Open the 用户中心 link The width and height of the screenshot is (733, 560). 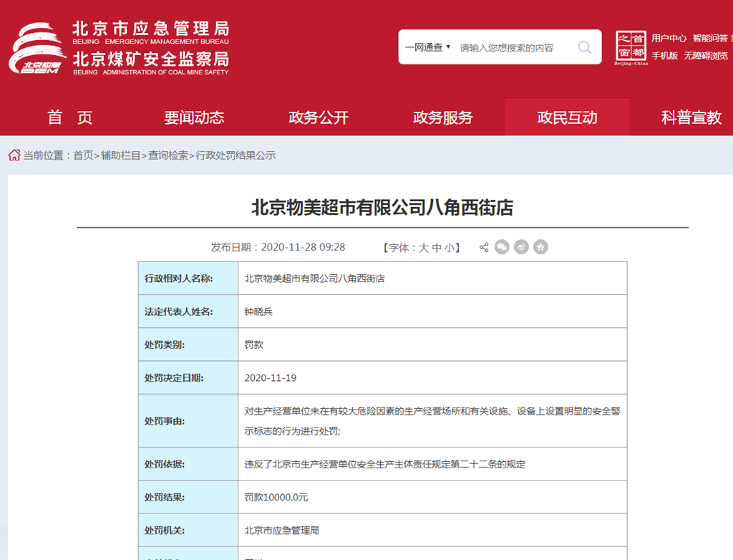(x=669, y=39)
